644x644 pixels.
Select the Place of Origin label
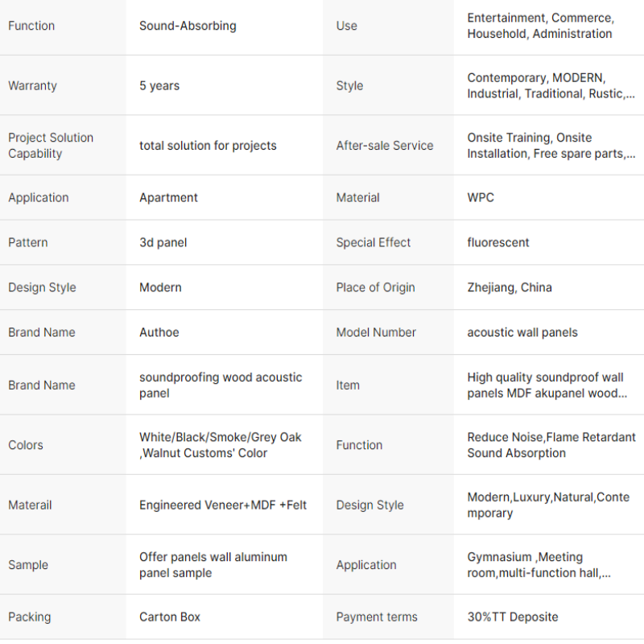tap(375, 288)
